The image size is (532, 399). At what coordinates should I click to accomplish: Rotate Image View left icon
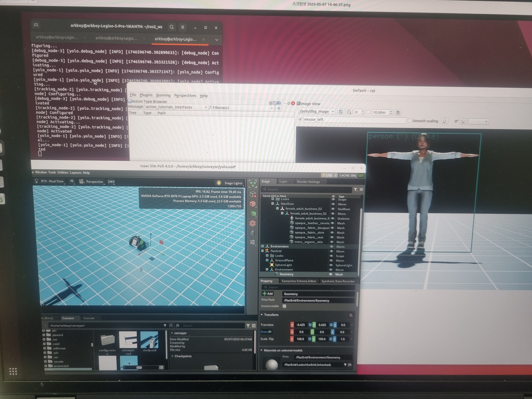(445, 121)
